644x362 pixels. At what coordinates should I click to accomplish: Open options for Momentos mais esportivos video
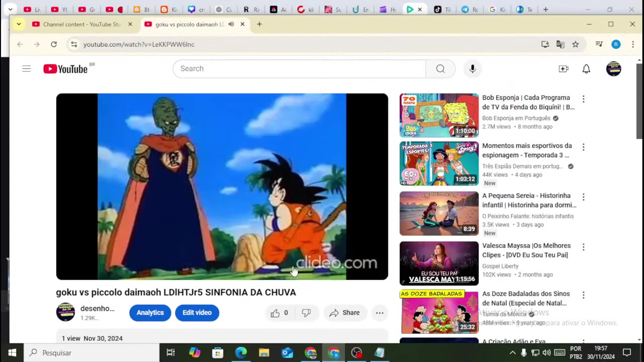pyautogui.click(x=584, y=147)
